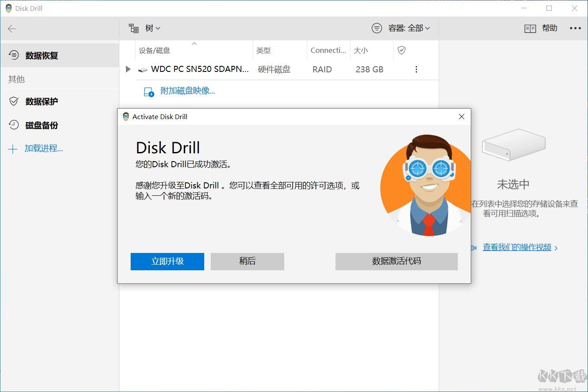This screenshot has height=392, width=588.
Task: Open the 查看我们的操作视频 link
Action: (517, 247)
